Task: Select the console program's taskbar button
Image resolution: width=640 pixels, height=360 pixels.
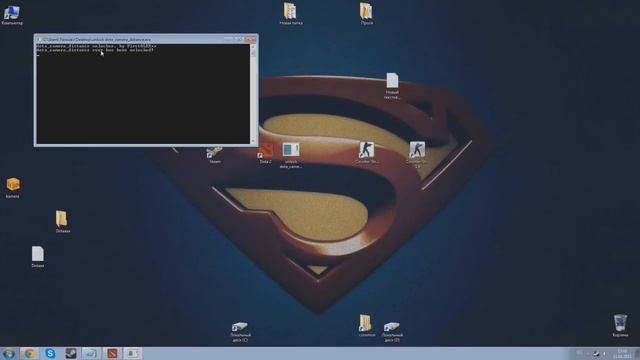Action: tap(133, 353)
